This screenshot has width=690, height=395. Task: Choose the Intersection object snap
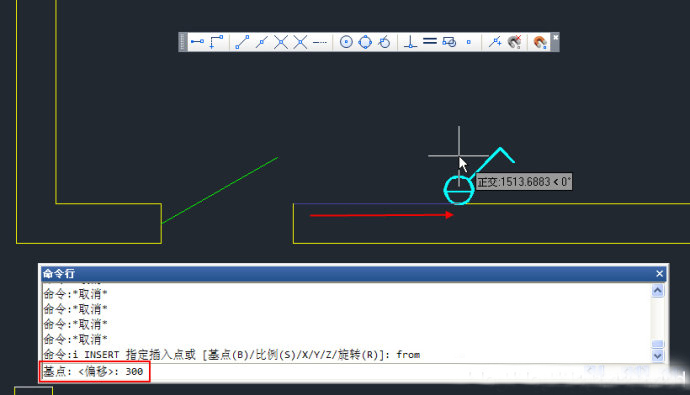[281, 42]
